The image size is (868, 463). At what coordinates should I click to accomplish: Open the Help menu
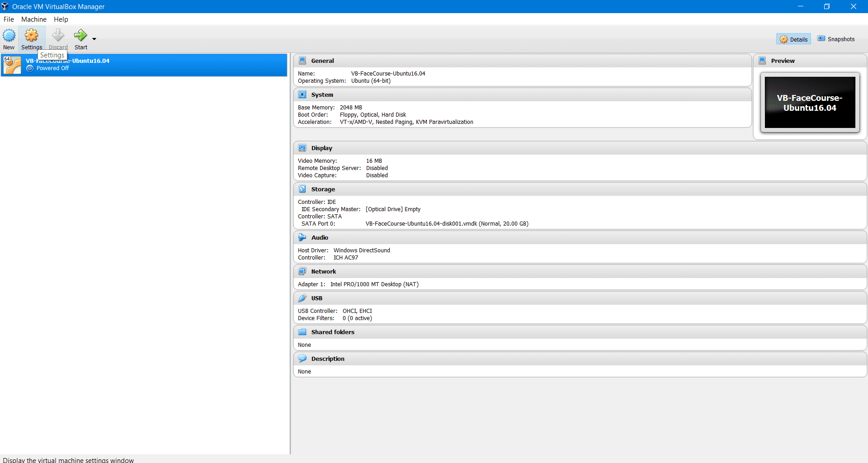click(61, 19)
